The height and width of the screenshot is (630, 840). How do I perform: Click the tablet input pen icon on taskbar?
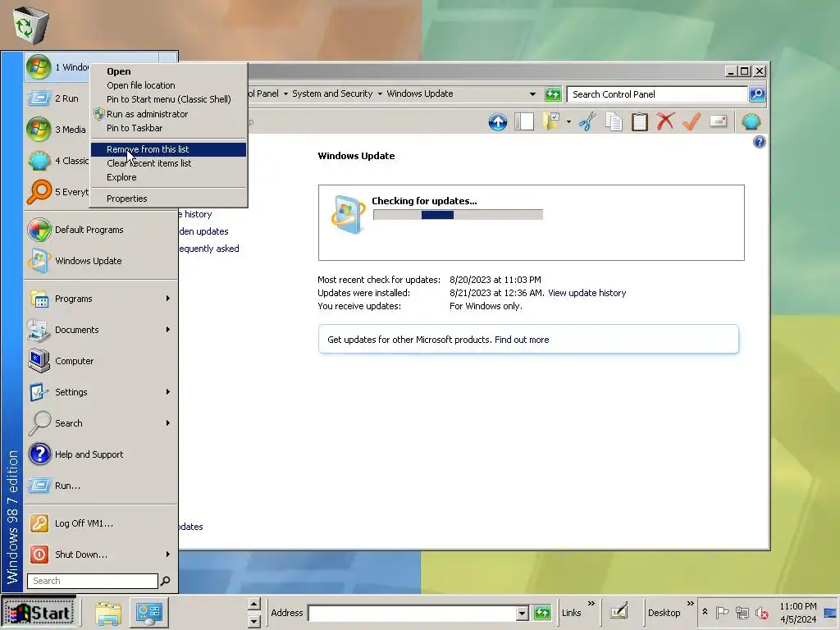(x=619, y=611)
